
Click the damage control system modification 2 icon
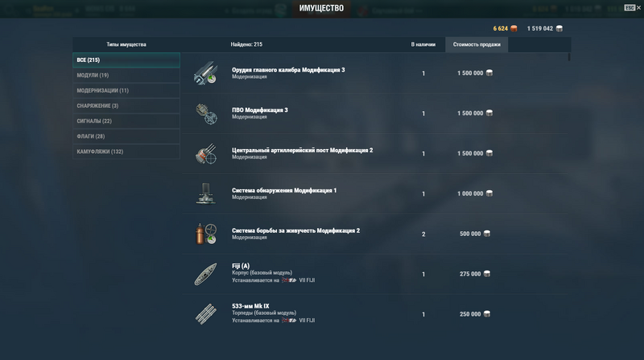click(x=206, y=234)
